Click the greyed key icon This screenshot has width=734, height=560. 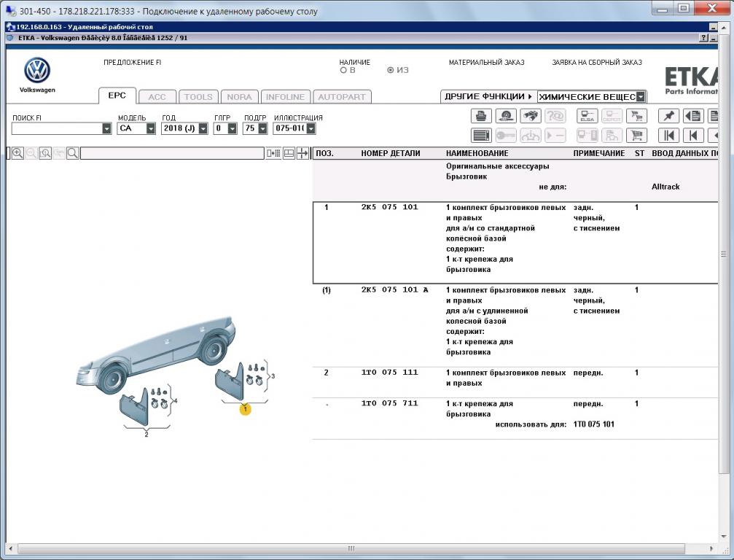click(506, 136)
